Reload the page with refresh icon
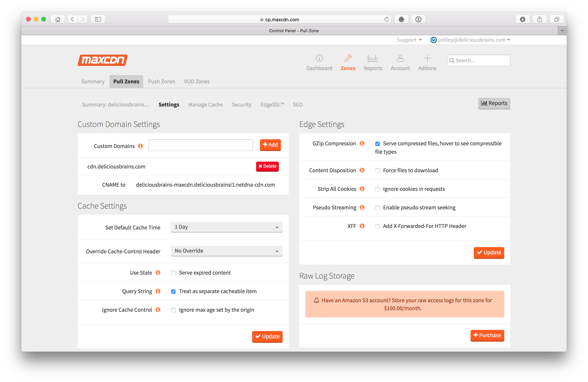This screenshot has height=382, width=588. (x=386, y=19)
